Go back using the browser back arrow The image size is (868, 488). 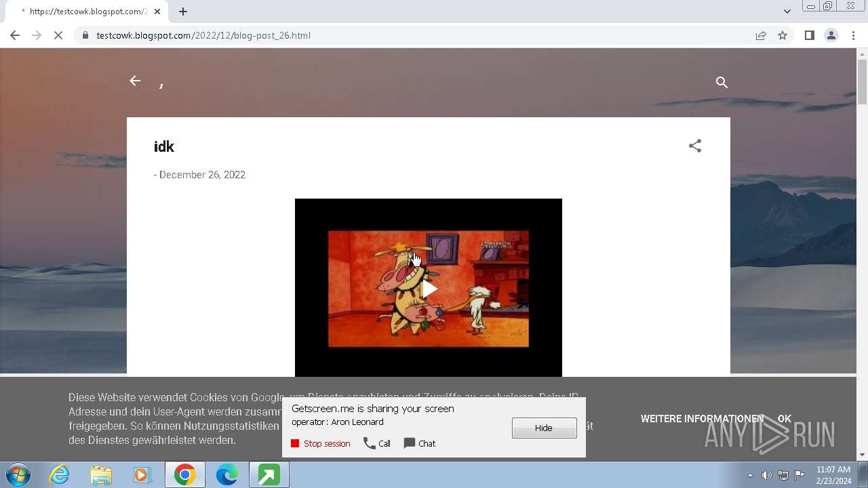click(15, 35)
